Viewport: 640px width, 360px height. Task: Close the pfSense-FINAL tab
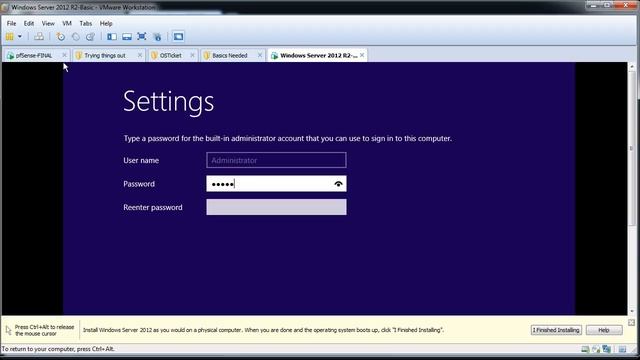point(64,55)
